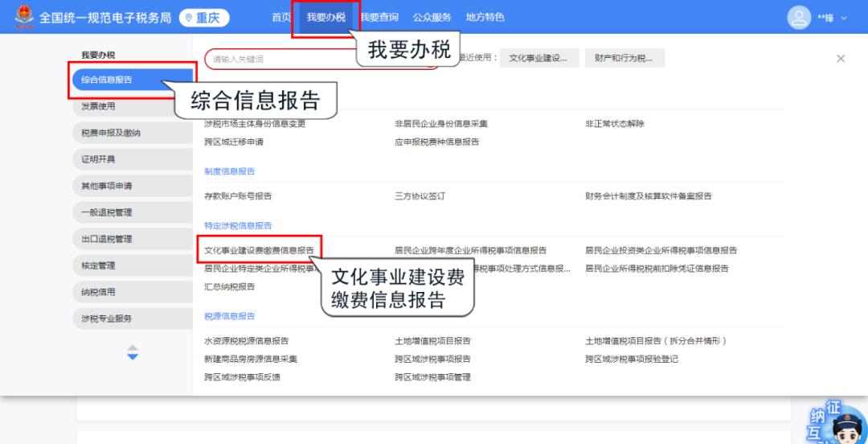The height and width of the screenshot is (444, 868).
Task: Open 存款账户账号报告 link
Action: [238, 195]
